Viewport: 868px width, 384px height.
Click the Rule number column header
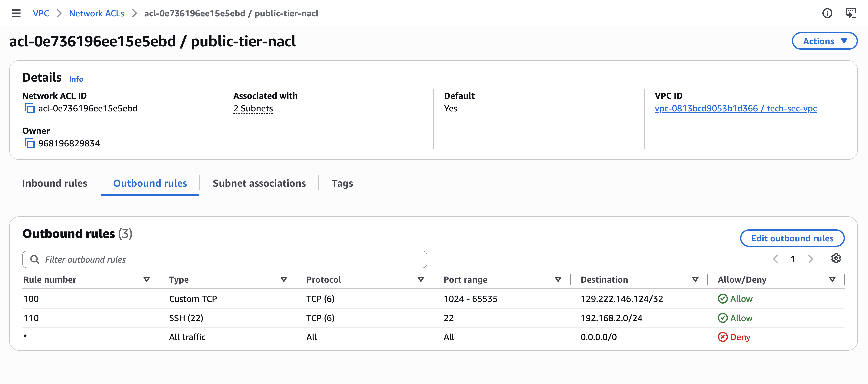[50, 279]
